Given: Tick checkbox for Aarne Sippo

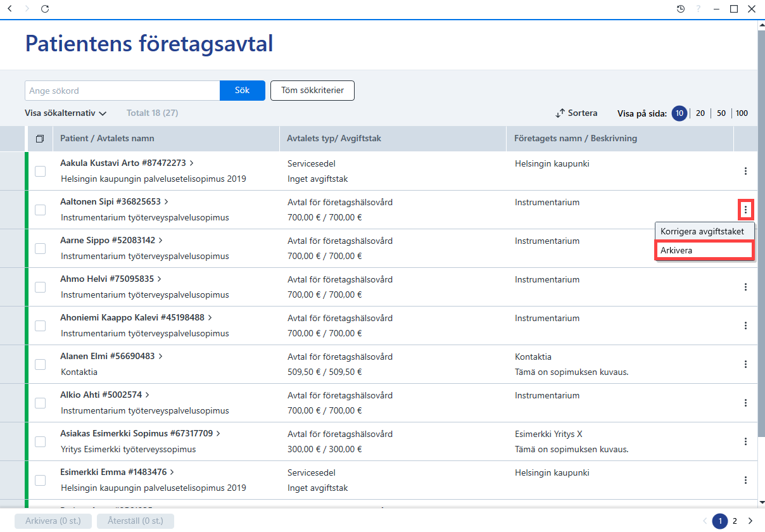Looking at the screenshot, I should pyautogui.click(x=40, y=248).
